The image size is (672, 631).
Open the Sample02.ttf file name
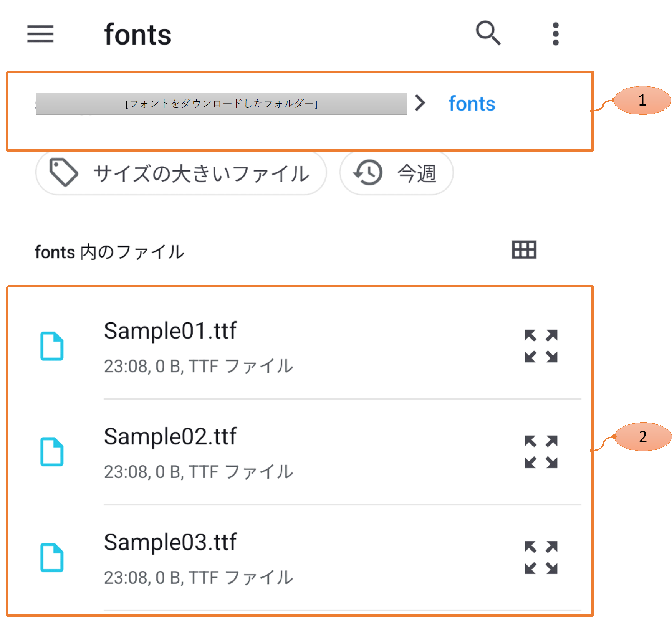pos(170,437)
